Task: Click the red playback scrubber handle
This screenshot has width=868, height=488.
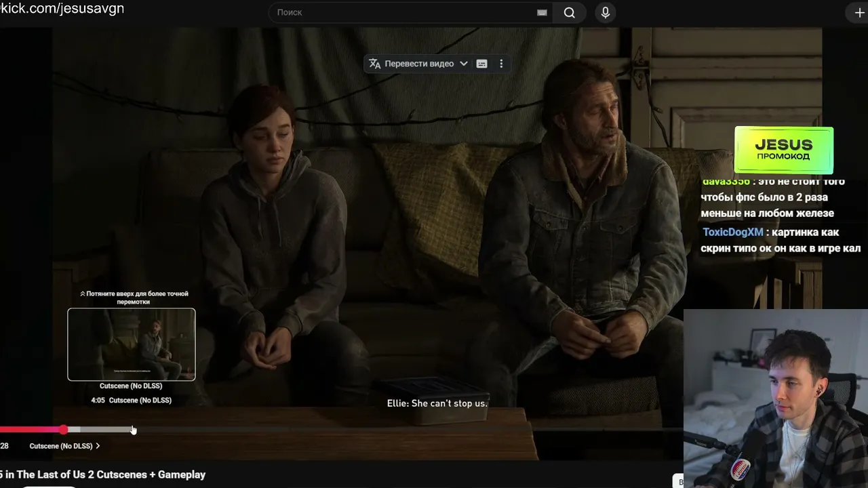Action: click(x=63, y=430)
